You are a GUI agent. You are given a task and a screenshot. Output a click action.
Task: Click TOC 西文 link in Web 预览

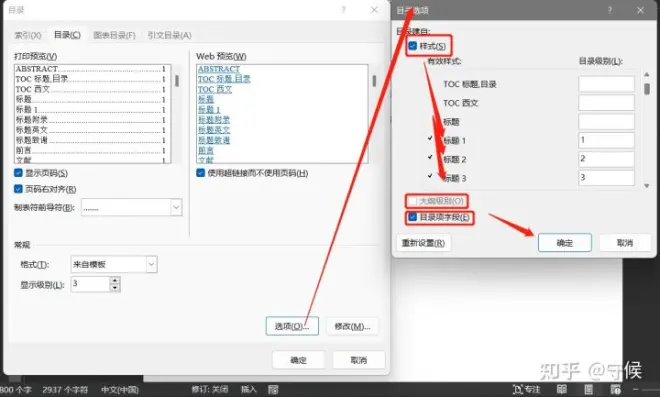[215, 89]
